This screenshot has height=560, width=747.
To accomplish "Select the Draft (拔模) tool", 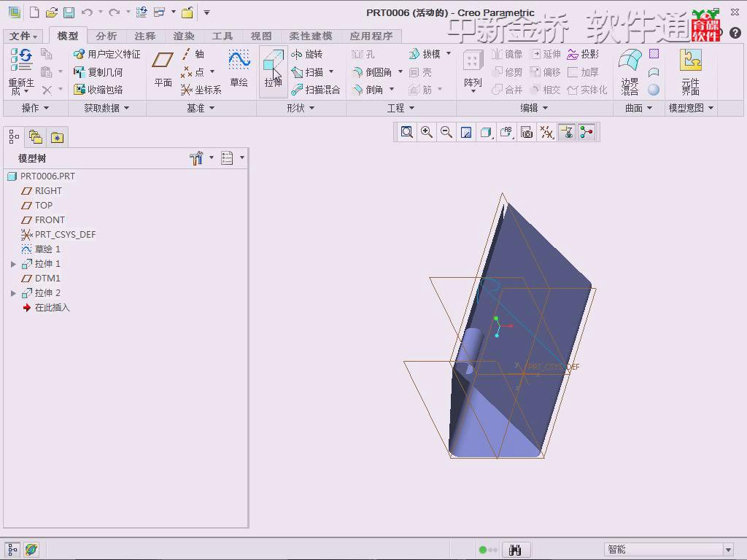I will (x=425, y=54).
